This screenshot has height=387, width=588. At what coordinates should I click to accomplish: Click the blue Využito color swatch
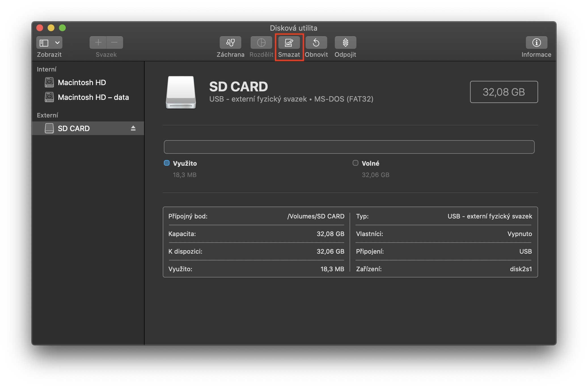pos(167,163)
